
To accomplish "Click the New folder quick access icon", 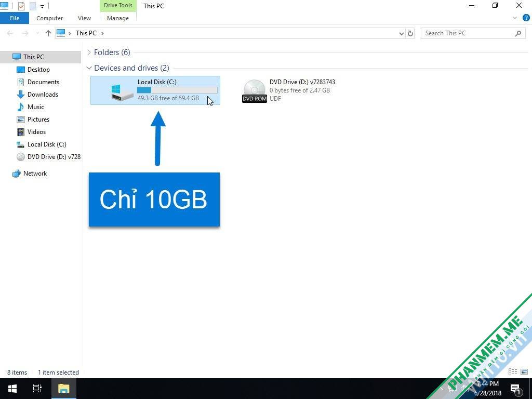I will (33, 6).
